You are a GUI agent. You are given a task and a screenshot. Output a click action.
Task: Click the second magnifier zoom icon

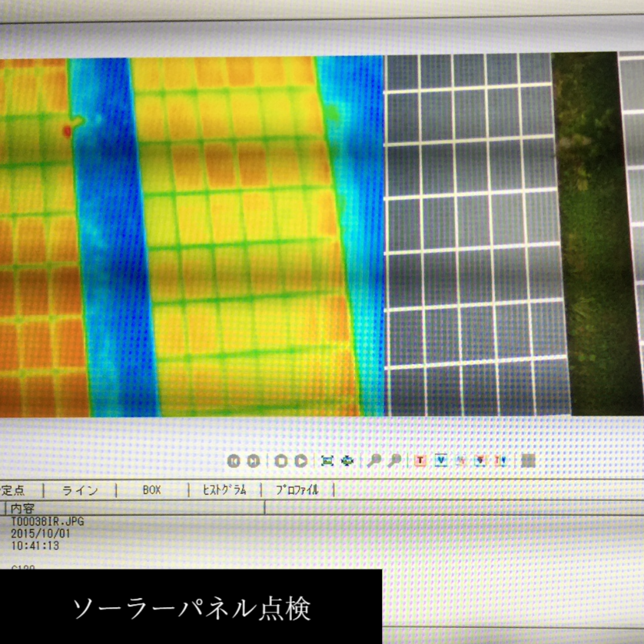(394, 460)
